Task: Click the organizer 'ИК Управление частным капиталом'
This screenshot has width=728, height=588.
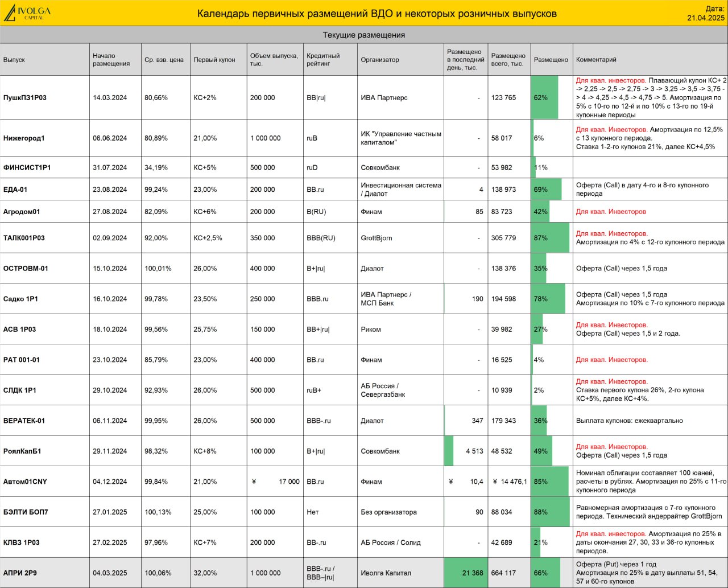Action: [401, 138]
